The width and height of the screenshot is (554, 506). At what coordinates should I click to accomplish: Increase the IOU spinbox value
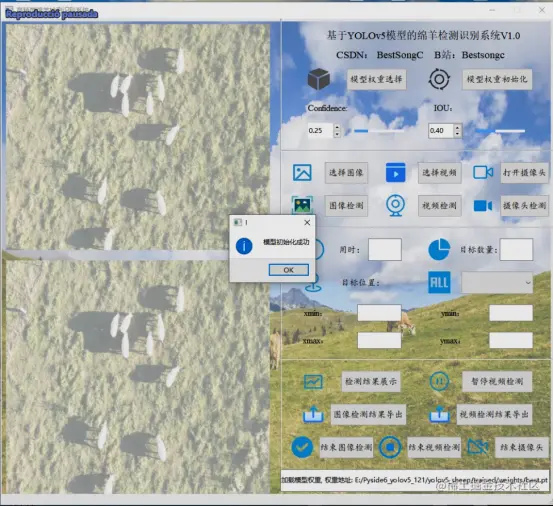[458, 128]
